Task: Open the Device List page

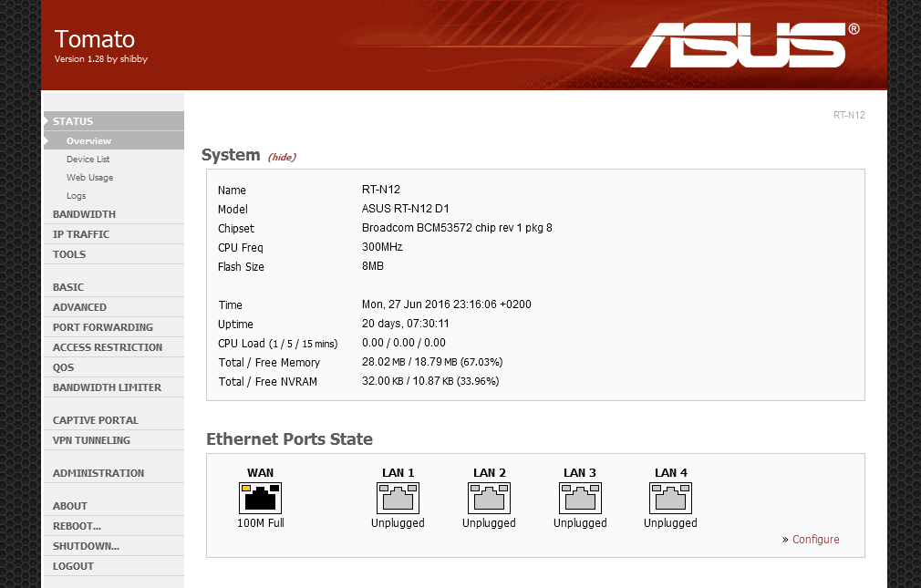Action: [88, 160]
